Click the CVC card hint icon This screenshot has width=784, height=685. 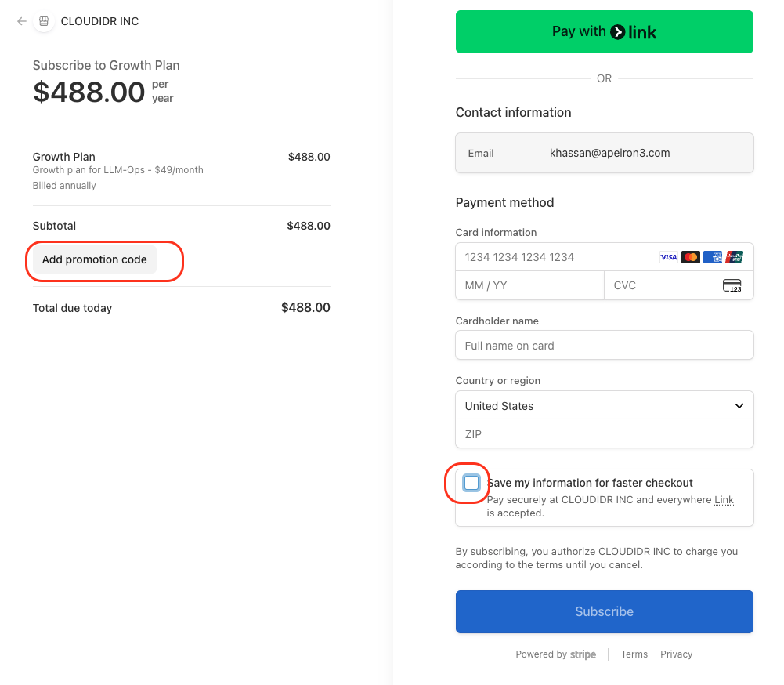pyautogui.click(x=732, y=285)
